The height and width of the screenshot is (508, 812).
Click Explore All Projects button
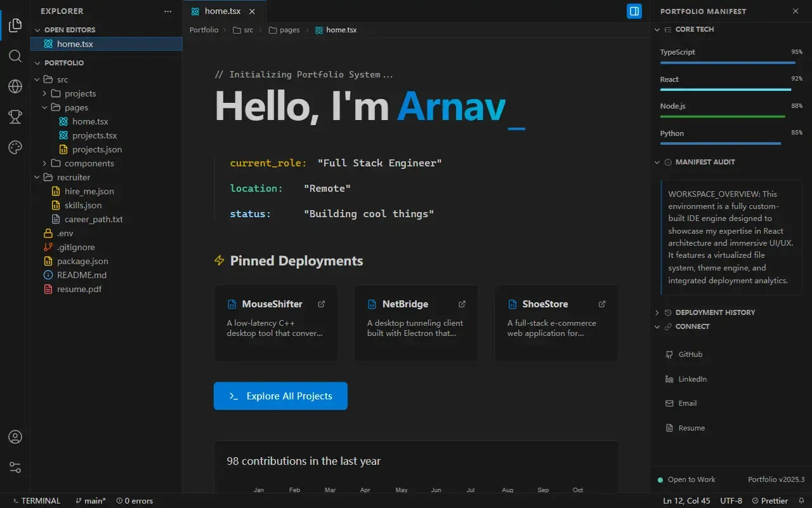point(280,396)
